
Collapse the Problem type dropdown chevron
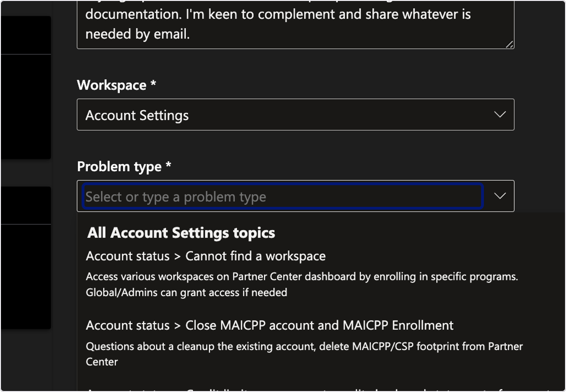tap(499, 196)
